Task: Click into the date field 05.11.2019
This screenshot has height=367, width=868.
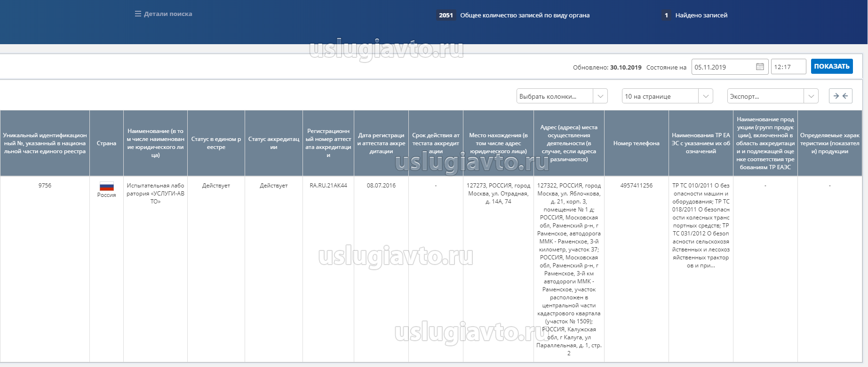Action: (723, 67)
